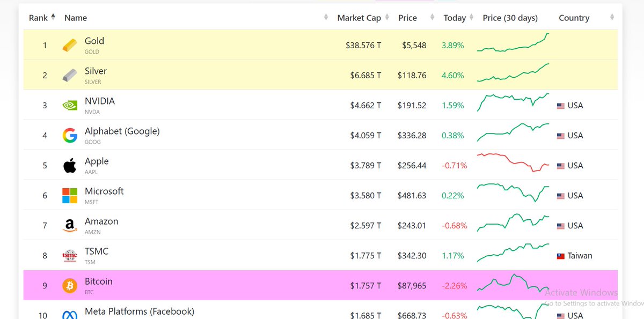Select the Country column header
Image resolution: width=644 pixels, height=319 pixels.
tap(574, 18)
